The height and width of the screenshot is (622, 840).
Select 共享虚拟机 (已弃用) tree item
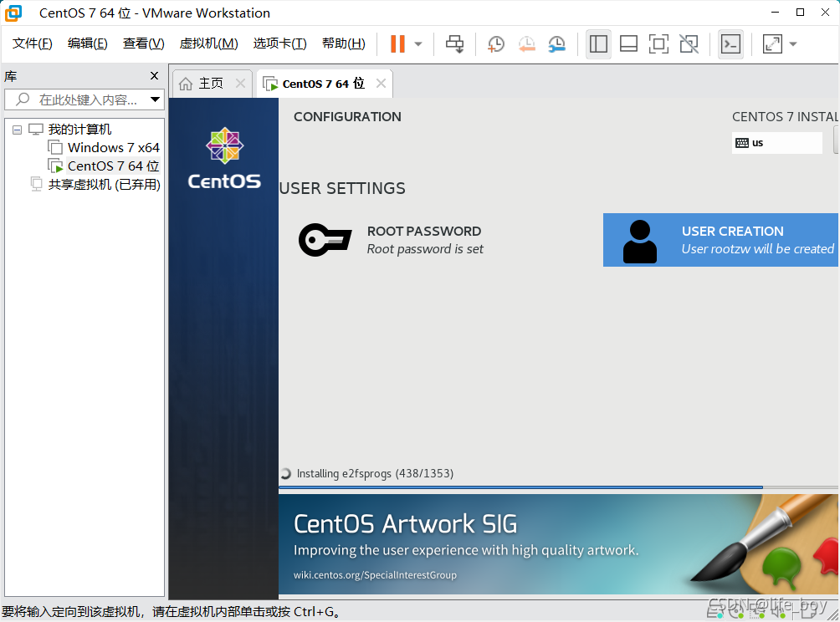(x=104, y=185)
